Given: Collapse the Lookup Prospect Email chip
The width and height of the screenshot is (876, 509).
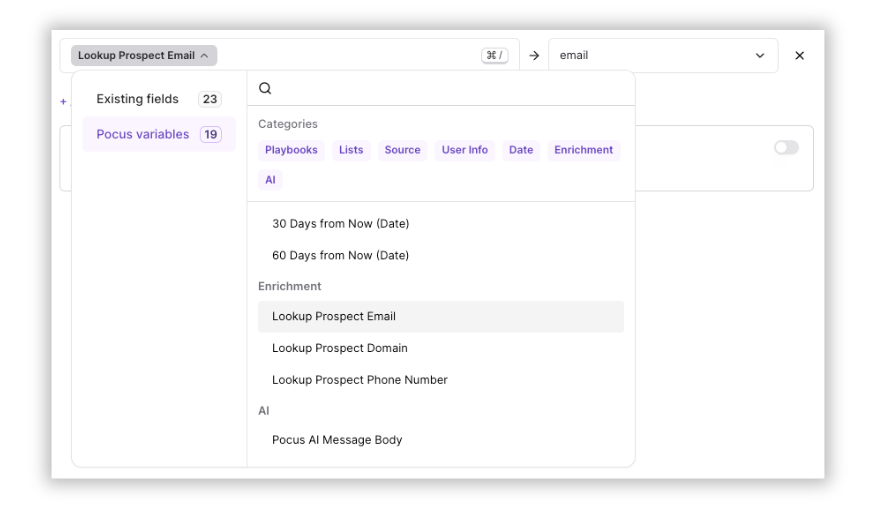Looking at the screenshot, I should (144, 55).
